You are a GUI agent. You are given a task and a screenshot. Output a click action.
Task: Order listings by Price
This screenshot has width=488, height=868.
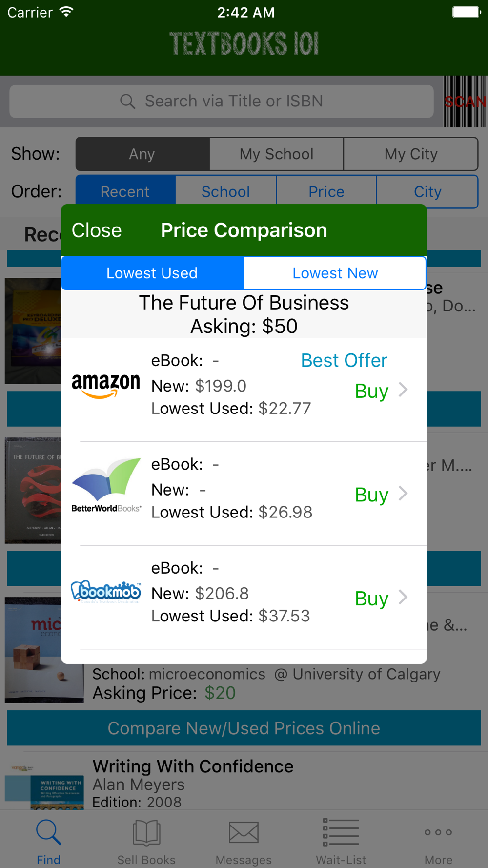pyautogui.click(x=326, y=192)
